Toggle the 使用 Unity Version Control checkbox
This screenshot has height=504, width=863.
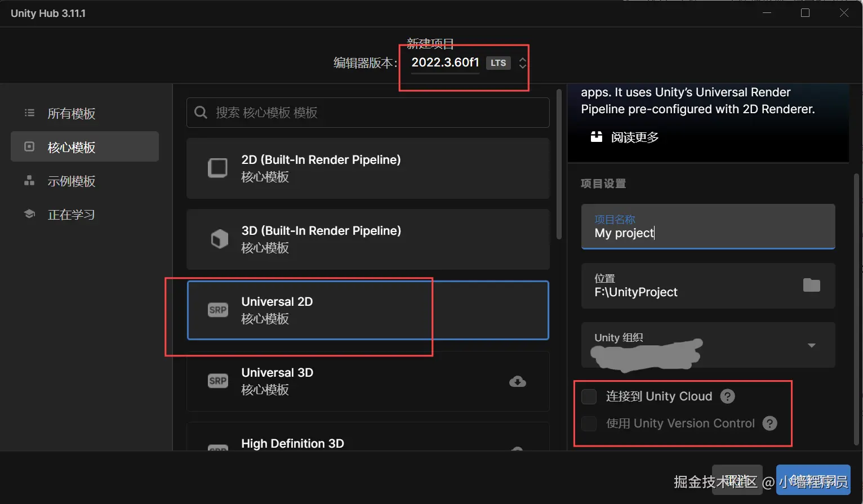(589, 423)
